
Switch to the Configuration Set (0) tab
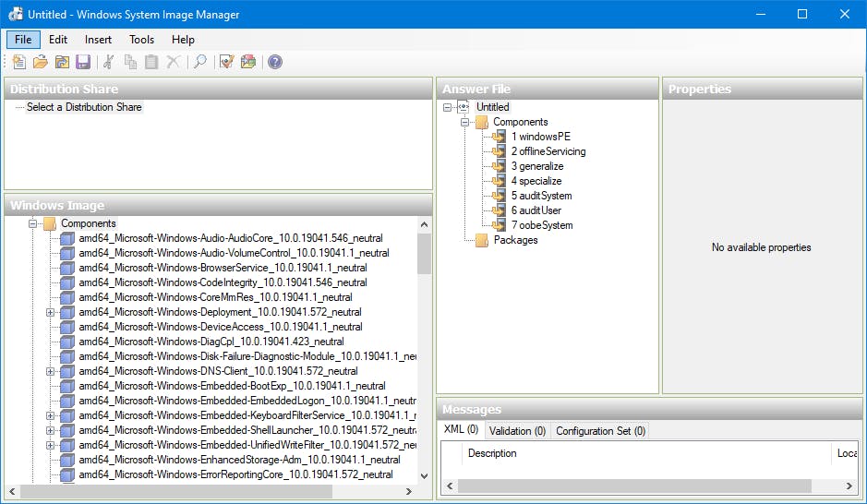(600, 431)
